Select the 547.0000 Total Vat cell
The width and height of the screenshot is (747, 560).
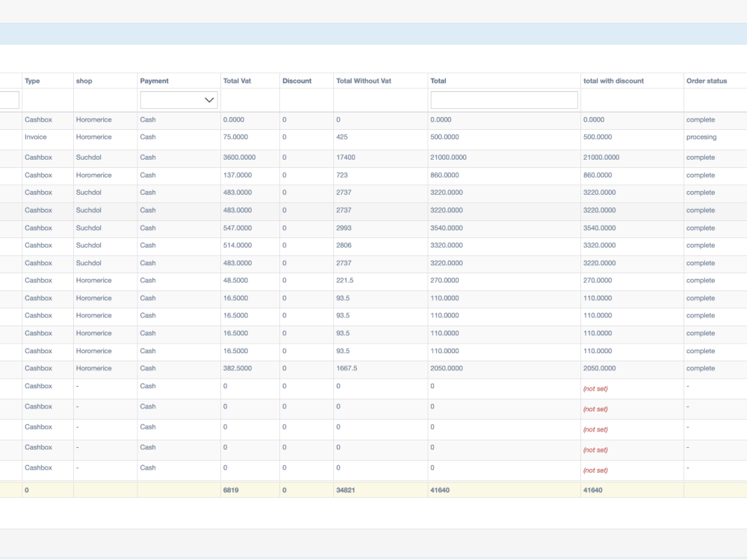[x=238, y=228]
